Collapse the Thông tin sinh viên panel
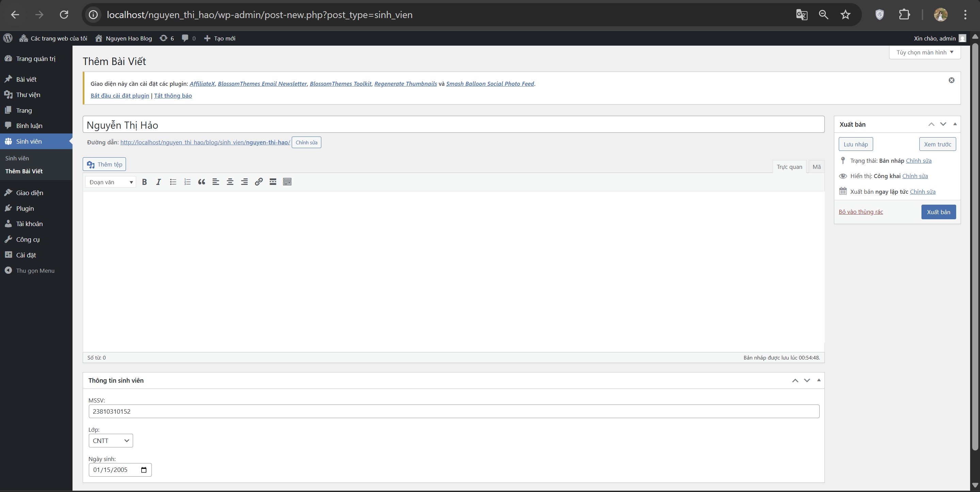 (x=819, y=380)
